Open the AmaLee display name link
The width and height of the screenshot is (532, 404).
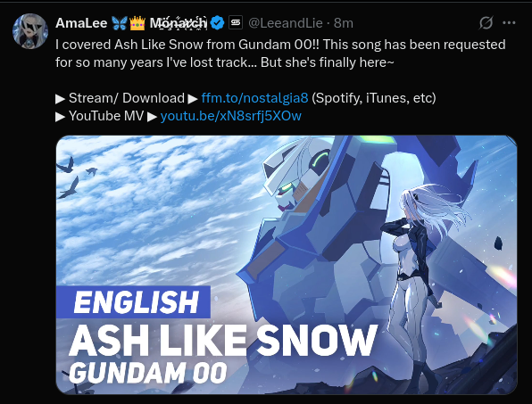[x=81, y=23]
